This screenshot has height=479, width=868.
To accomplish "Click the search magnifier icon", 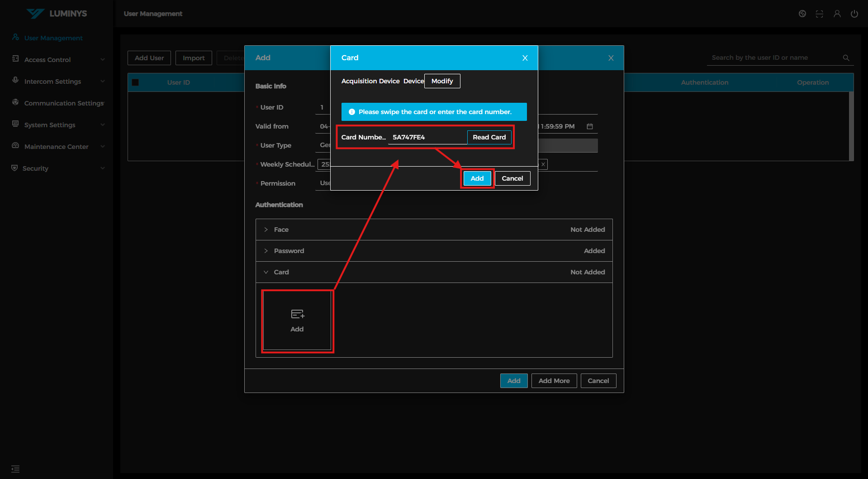I will 846,58.
